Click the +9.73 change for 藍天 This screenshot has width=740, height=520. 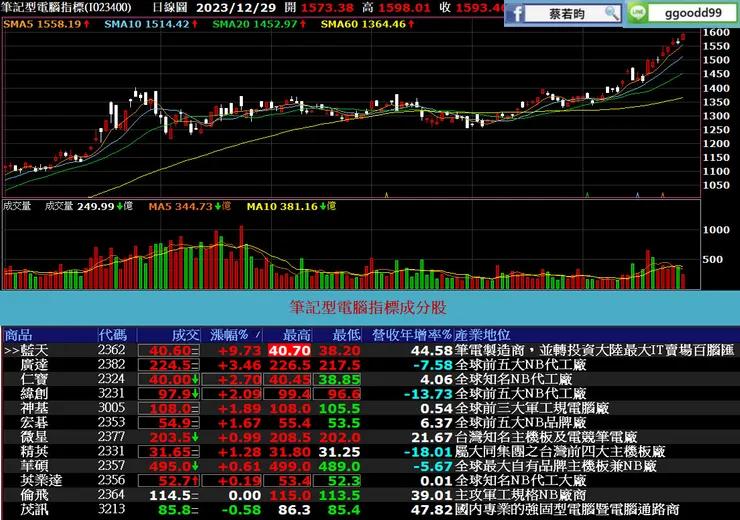point(240,351)
